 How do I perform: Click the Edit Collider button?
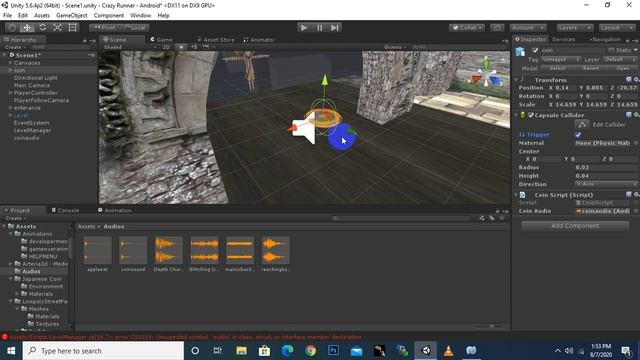(582, 124)
